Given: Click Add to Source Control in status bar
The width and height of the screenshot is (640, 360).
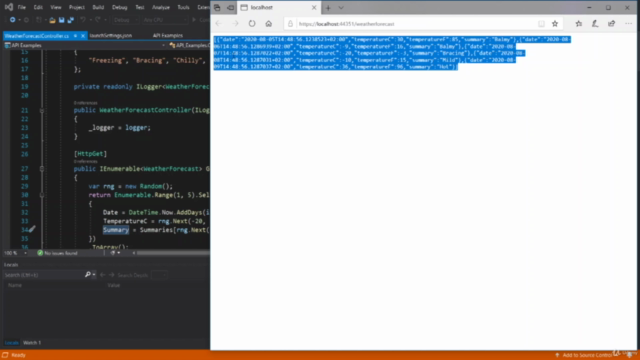Looking at the screenshot, I should [x=587, y=355].
